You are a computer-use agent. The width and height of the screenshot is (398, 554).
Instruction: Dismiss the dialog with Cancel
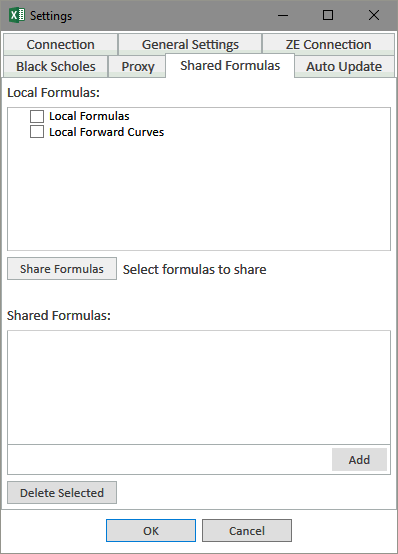point(247,531)
